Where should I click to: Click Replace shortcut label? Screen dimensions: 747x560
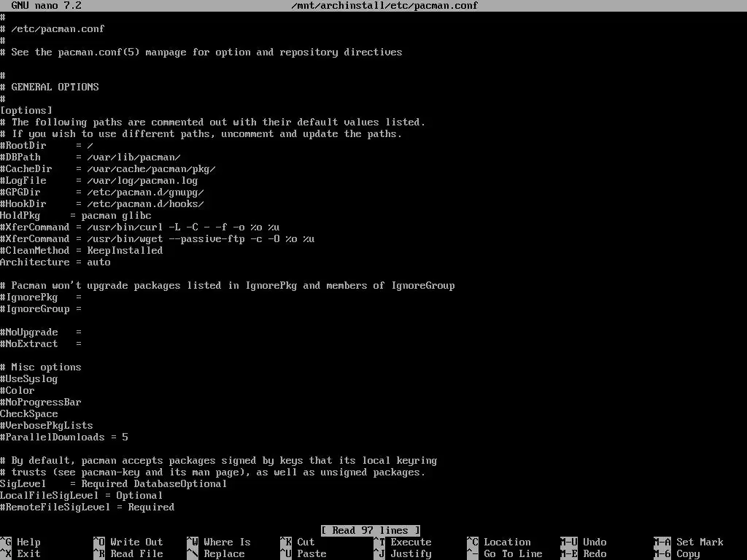click(216, 554)
